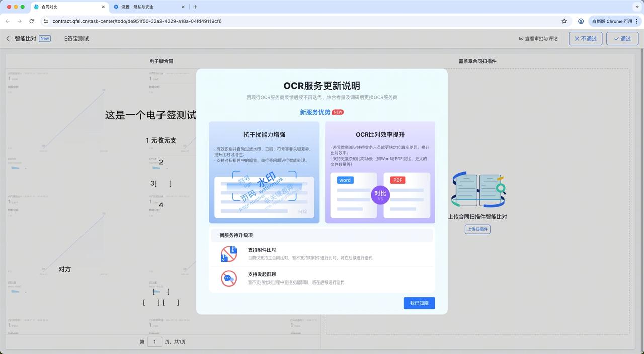
Task: Click the 上传扫描件 upload button
Action: (476, 229)
